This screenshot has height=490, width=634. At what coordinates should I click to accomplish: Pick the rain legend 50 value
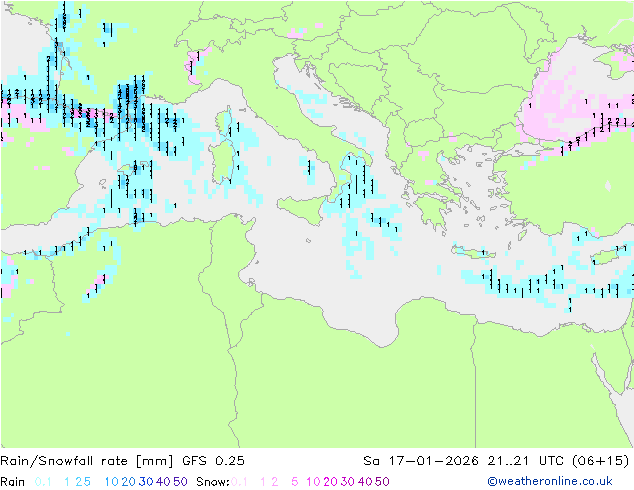tap(180, 482)
